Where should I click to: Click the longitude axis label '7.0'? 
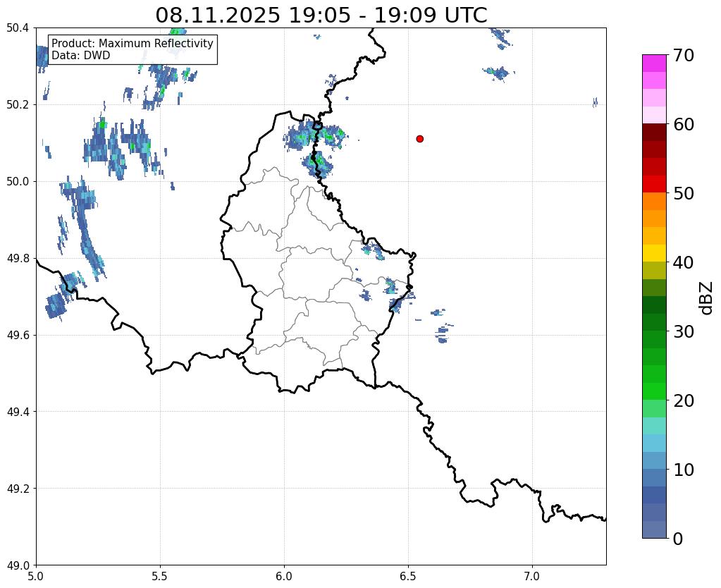pos(532,576)
